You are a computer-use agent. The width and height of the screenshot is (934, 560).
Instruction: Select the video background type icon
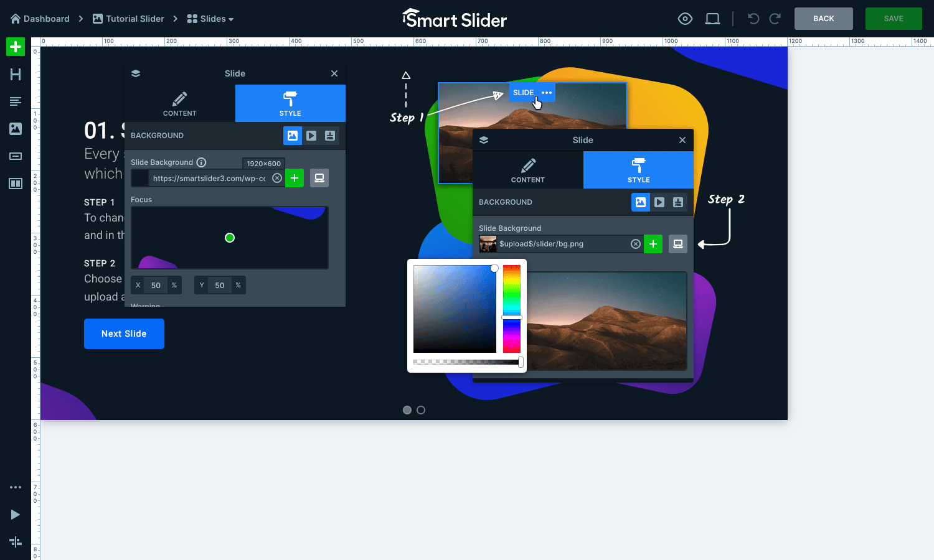pos(311,136)
